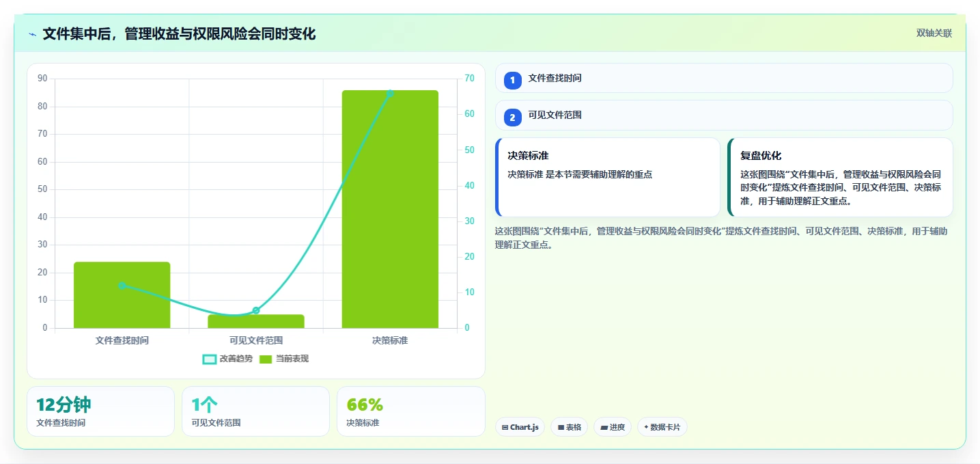Click the lightning icon beside the title

32,34
